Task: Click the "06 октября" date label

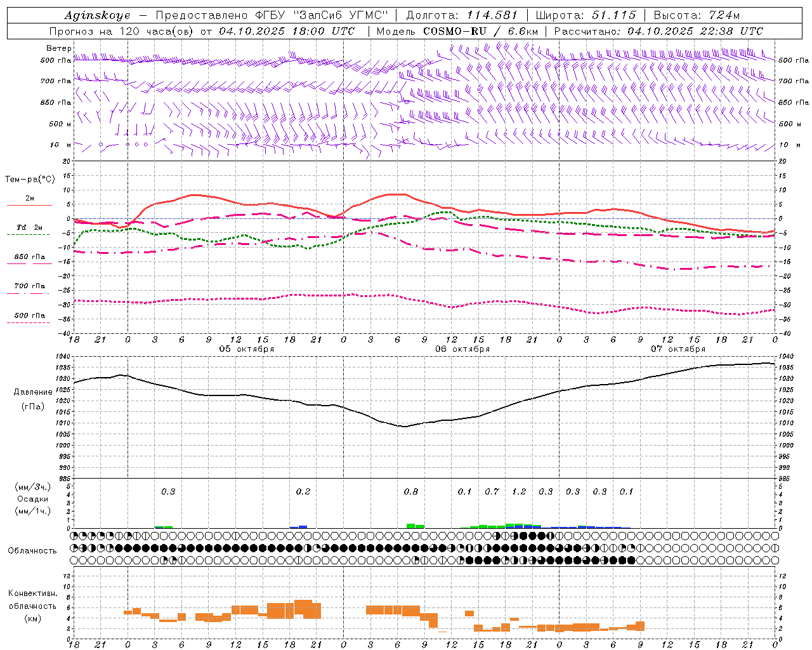Action: [462, 349]
